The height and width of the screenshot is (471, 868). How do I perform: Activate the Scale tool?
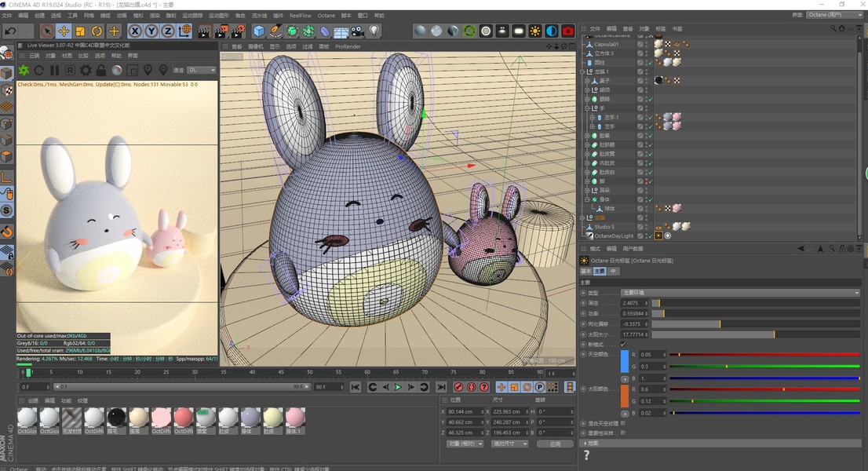coord(80,31)
